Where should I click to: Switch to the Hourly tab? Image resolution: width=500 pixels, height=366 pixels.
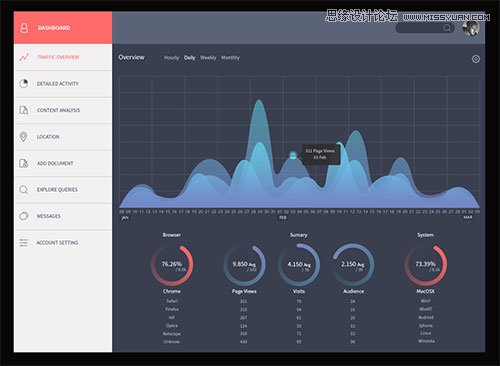point(171,58)
